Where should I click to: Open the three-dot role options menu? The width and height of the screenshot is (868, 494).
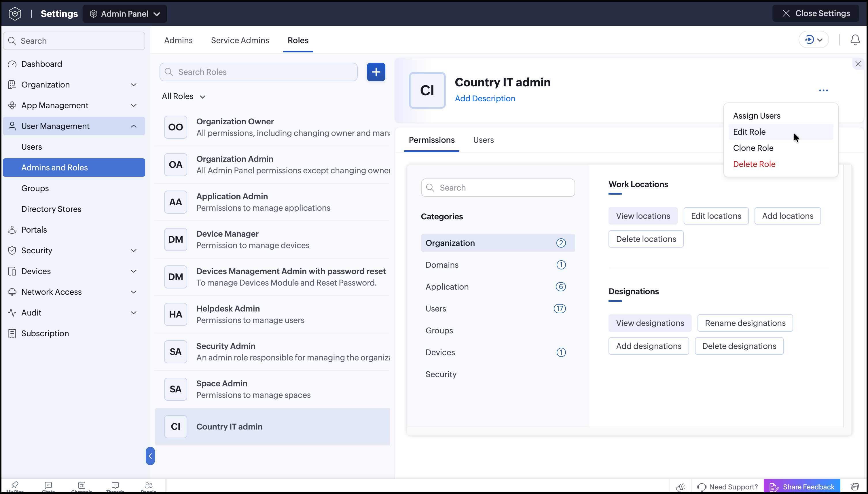pyautogui.click(x=823, y=90)
